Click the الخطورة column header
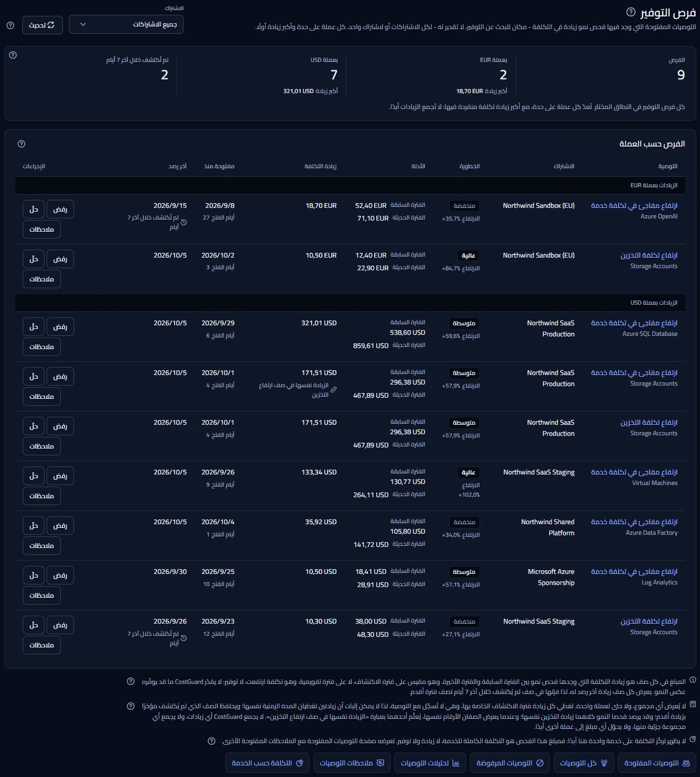Viewport: 700px width, 777px height. pos(469,166)
